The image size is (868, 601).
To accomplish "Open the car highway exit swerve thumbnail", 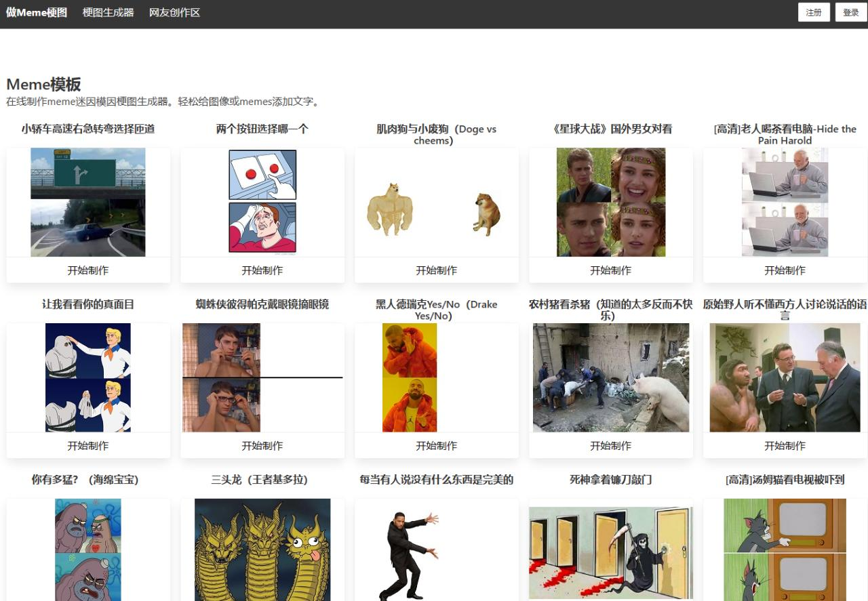I will click(88, 202).
